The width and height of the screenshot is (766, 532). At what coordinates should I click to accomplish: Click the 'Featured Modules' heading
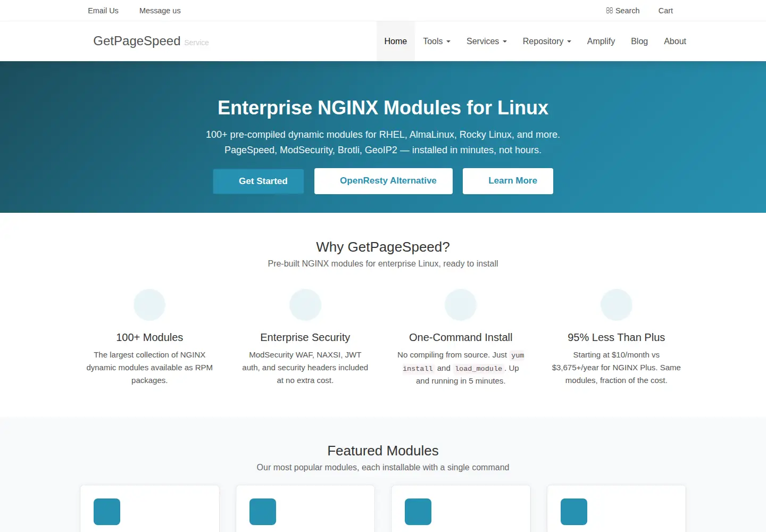[383, 451]
